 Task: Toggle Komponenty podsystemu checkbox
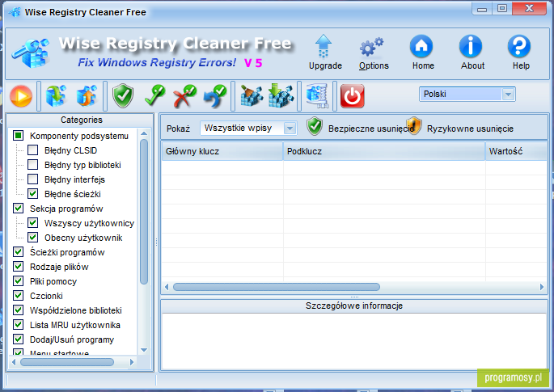19,135
